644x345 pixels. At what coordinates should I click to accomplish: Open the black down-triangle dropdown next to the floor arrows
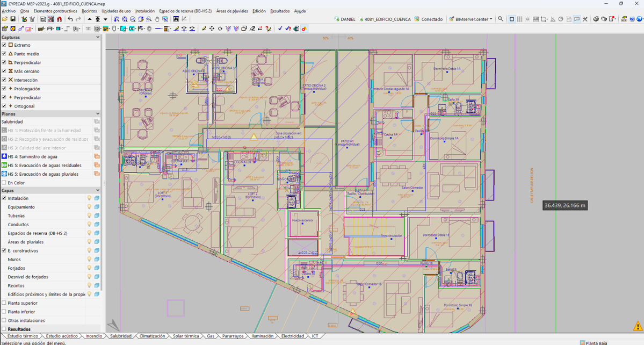(x=106, y=19)
